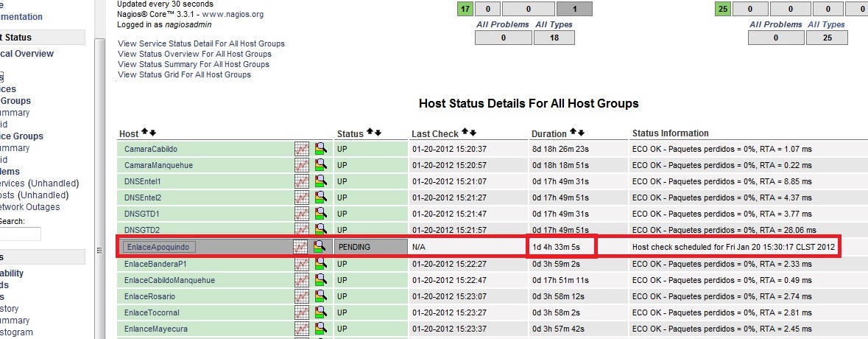The width and height of the screenshot is (868, 339).
Task: Click the service details magnifier icon for EnlaceRosario
Action: click(320, 296)
